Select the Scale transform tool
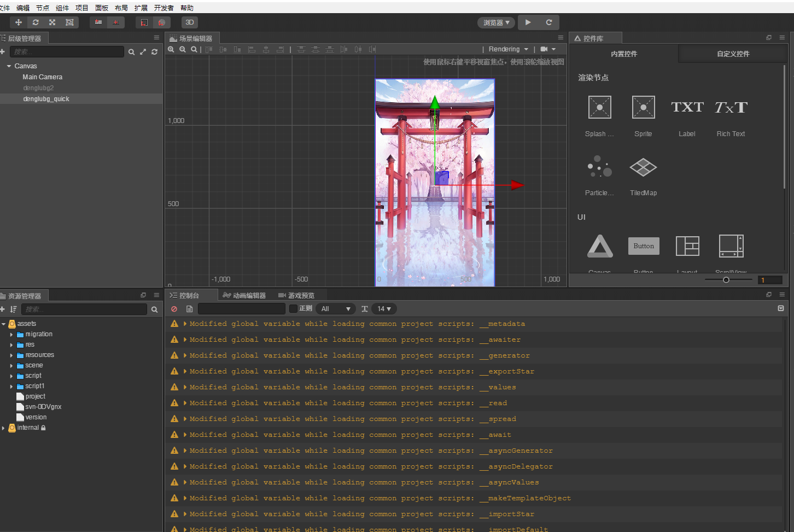Viewport: 794px width, 532px height. (x=51, y=22)
